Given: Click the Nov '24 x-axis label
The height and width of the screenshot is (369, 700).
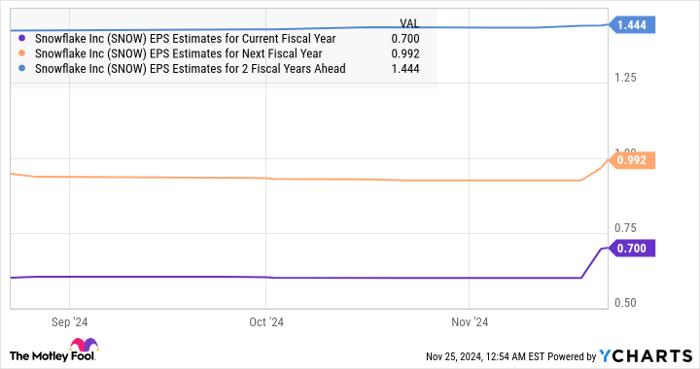Looking at the screenshot, I should coord(470,322).
